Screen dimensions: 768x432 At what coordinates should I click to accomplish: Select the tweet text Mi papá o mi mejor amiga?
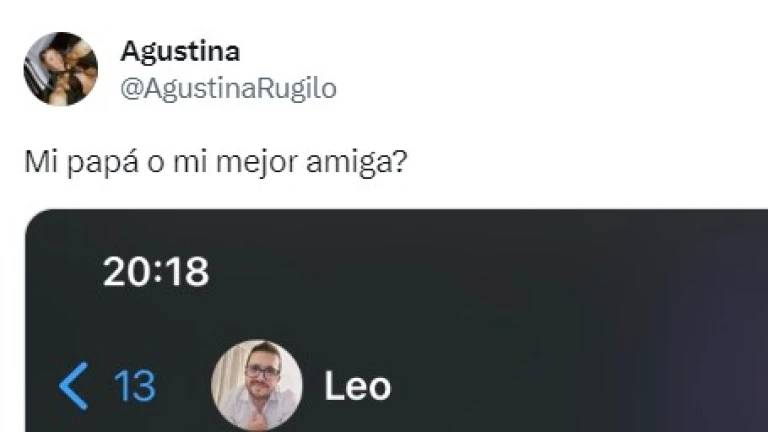point(216,162)
